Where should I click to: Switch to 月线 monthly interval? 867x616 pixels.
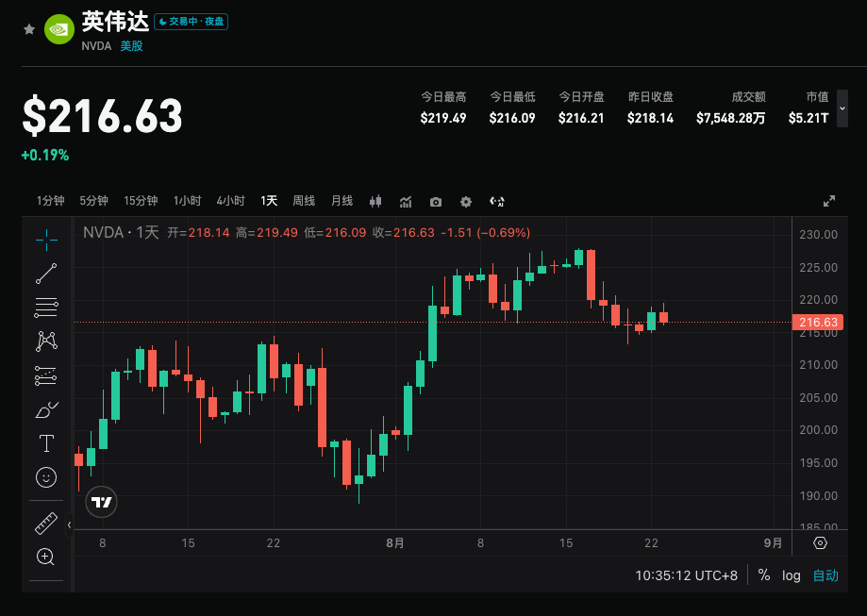342,201
